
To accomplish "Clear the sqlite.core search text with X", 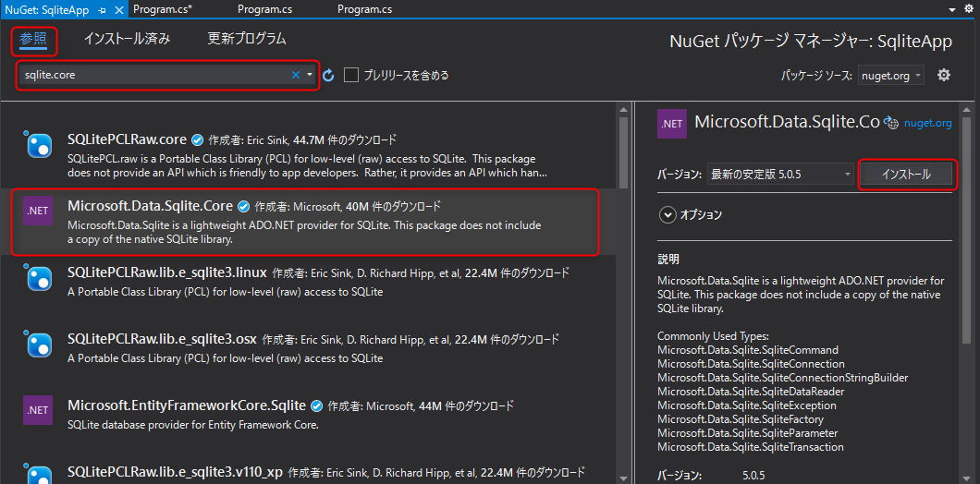I will (x=296, y=75).
